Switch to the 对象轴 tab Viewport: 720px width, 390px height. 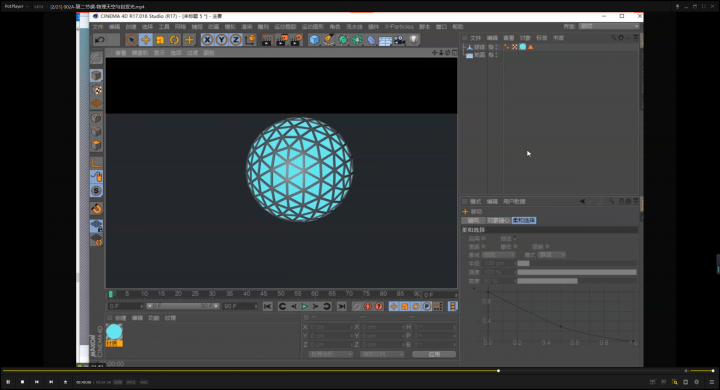coord(498,220)
